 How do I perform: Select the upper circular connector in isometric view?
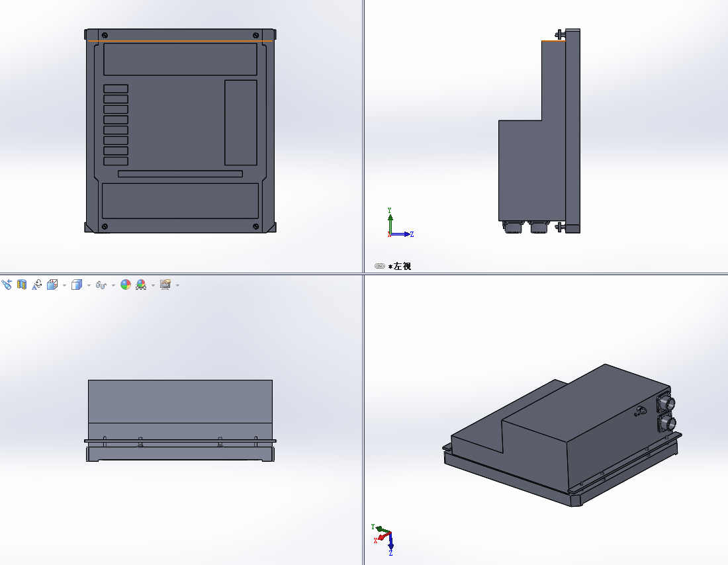(x=666, y=402)
